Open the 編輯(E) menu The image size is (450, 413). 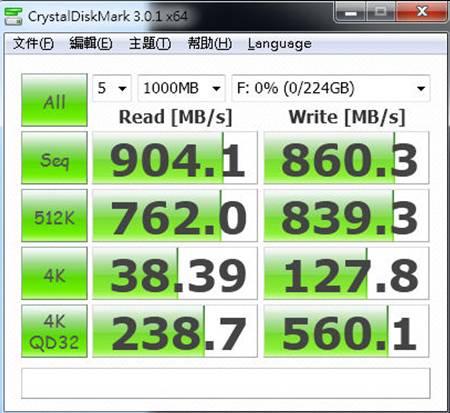point(91,43)
